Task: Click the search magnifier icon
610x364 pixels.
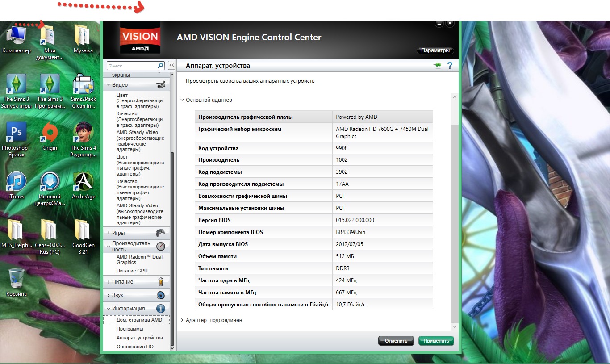Action: 160,66
